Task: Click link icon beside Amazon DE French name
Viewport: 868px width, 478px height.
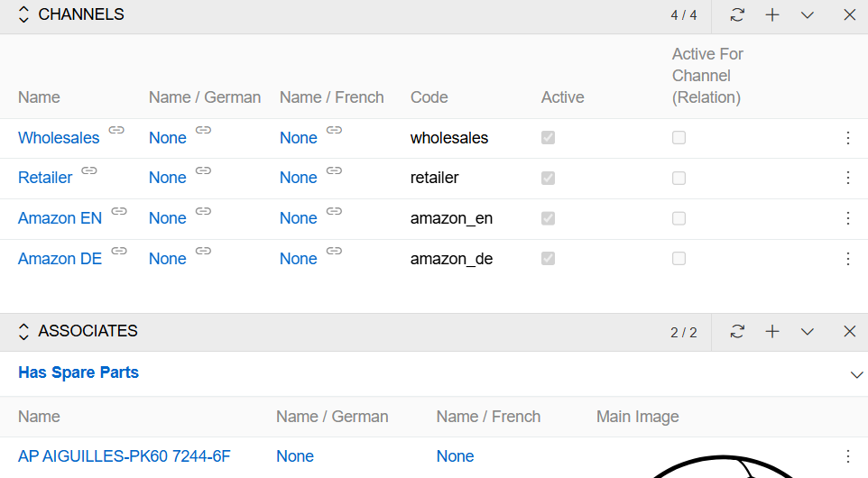Action: pyautogui.click(x=334, y=251)
